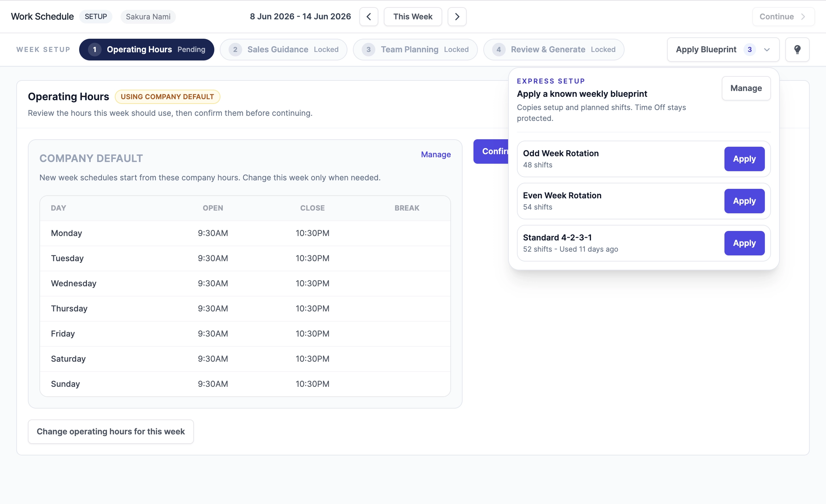This screenshot has width=826, height=504.
Task: Click Wednesday close time 10:30PM
Action: tap(312, 284)
